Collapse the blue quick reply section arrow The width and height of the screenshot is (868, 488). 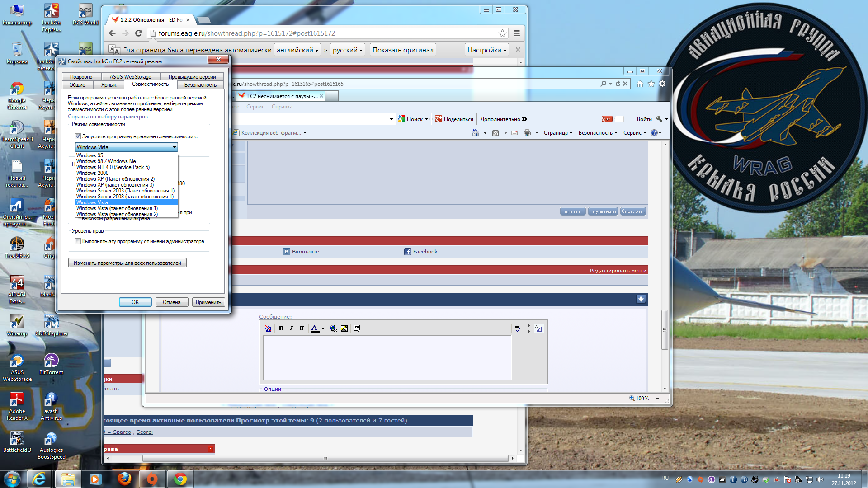tap(641, 299)
